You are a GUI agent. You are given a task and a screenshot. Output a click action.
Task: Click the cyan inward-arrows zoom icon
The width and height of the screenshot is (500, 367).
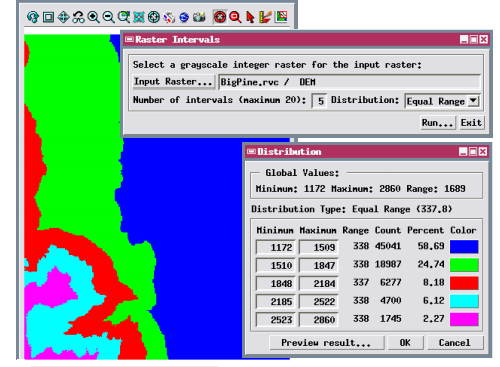click(x=139, y=17)
